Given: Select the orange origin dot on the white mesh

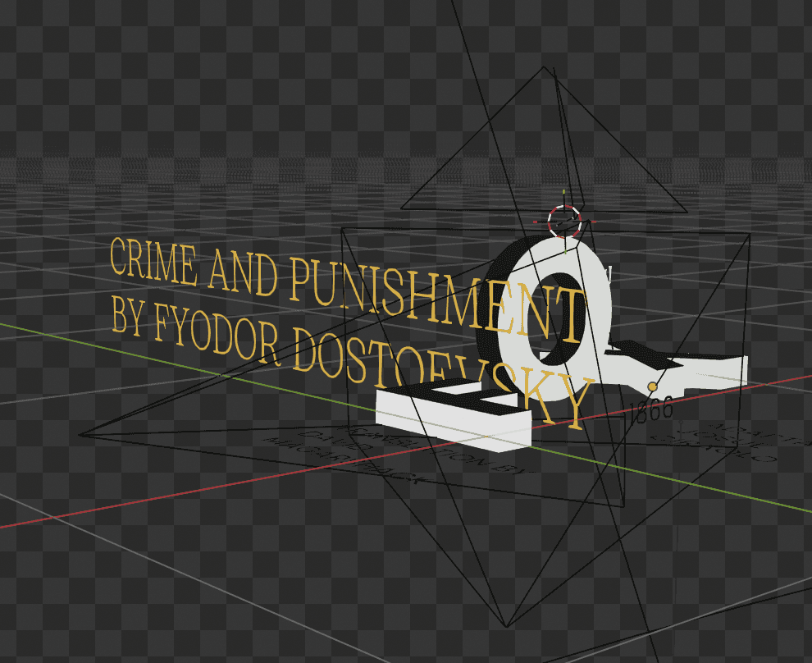Looking at the screenshot, I should coord(653,386).
